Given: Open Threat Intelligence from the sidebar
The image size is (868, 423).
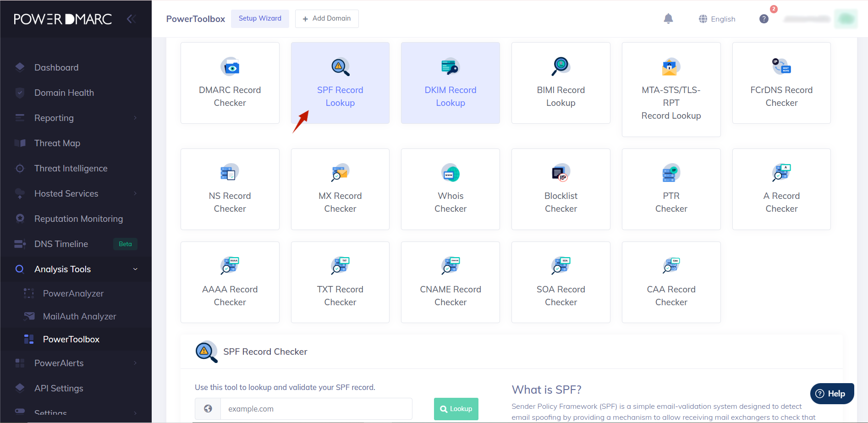Looking at the screenshot, I should click(71, 168).
